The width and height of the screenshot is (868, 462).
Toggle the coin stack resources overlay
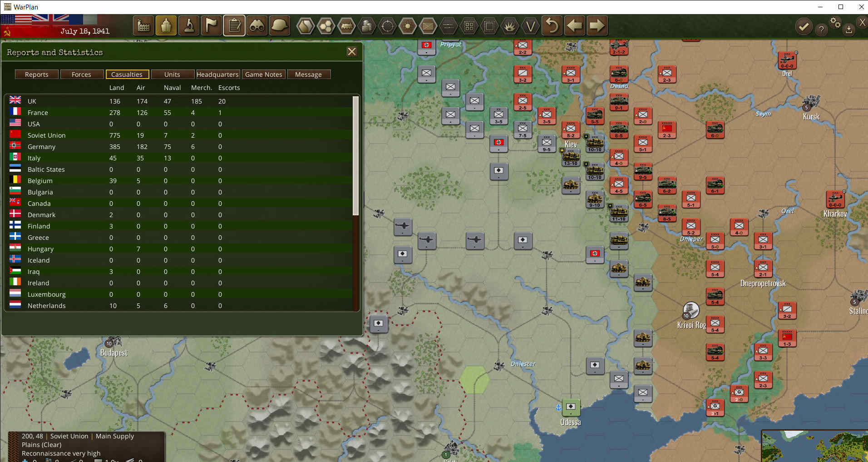pos(367,26)
